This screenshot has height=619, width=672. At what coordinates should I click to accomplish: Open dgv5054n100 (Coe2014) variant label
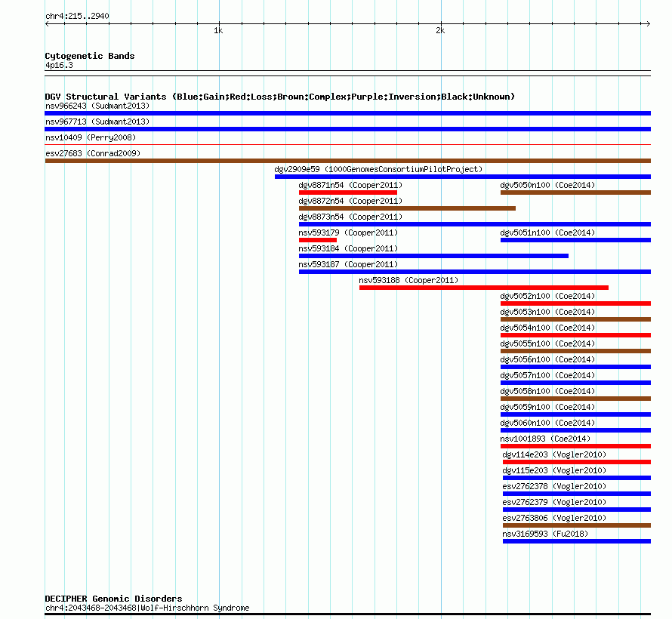tap(547, 328)
